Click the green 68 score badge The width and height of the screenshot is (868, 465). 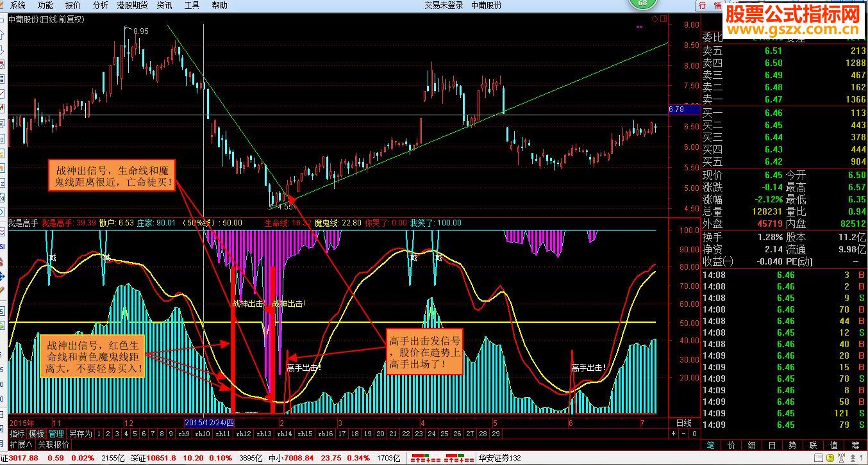tap(643, 4)
